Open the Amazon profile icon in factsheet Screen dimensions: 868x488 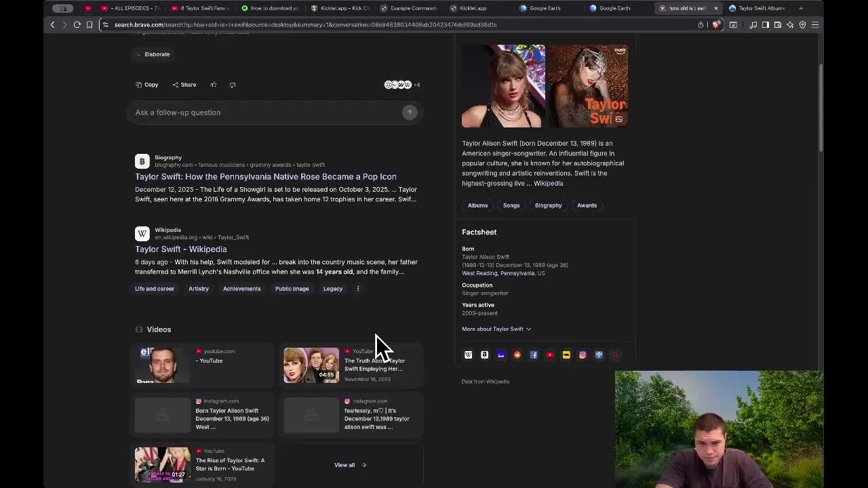click(484, 354)
